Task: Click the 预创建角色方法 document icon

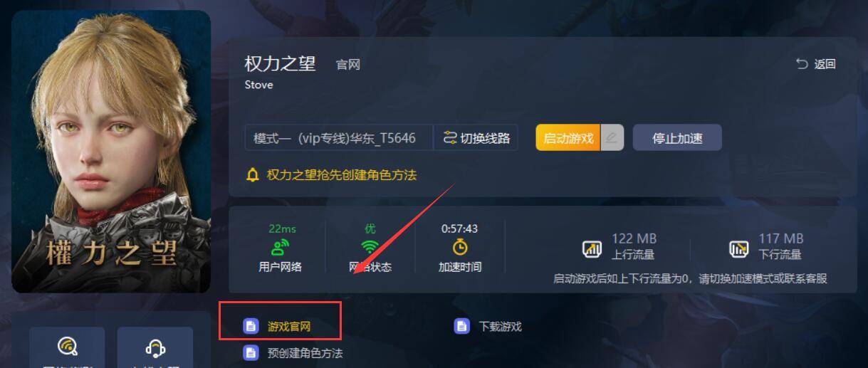Action: tap(251, 352)
